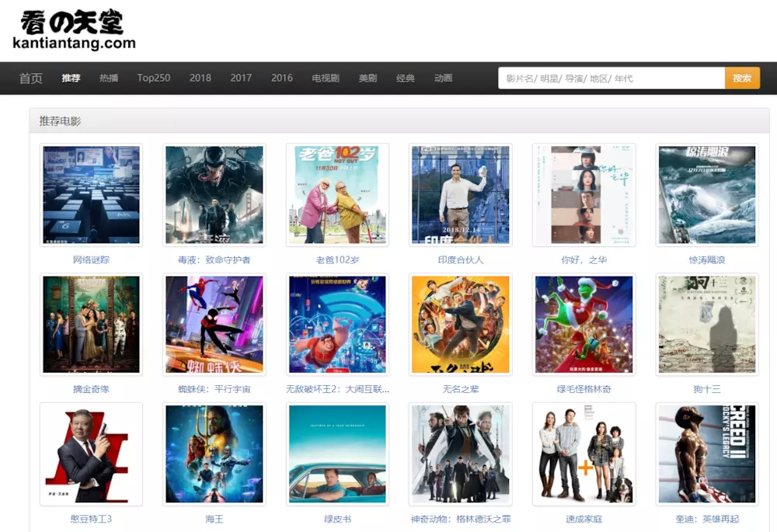Open the 无敌破坏王2 poster thumbnail
Screen dimensions: 777x532
tap(337, 325)
